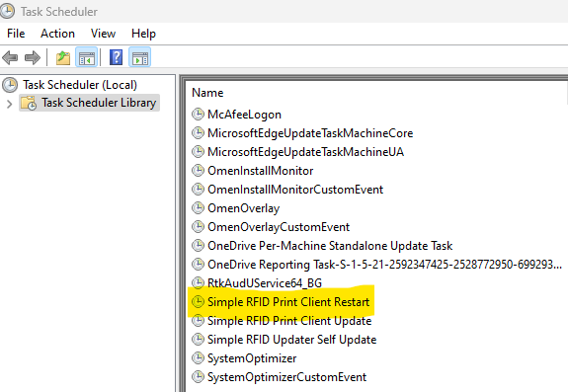Open the File menu
The height and width of the screenshot is (392, 568).
pyautogui.click(x=16, y=34)
